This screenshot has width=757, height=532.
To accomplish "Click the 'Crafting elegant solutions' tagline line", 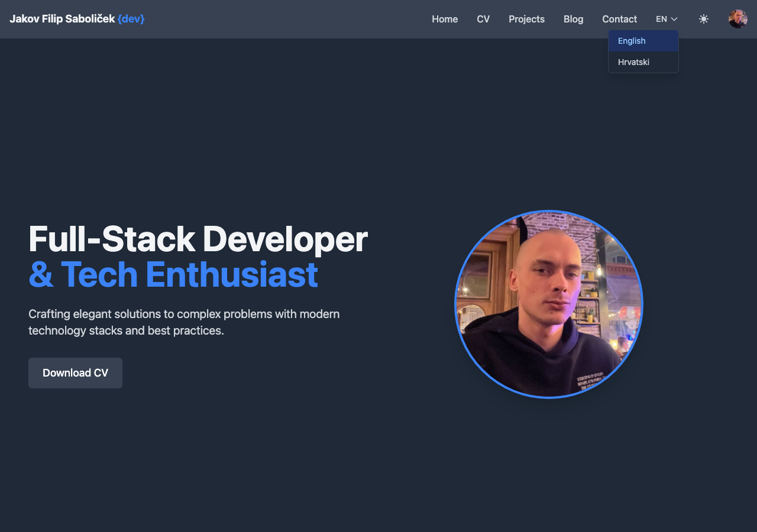I will point(183,314).
